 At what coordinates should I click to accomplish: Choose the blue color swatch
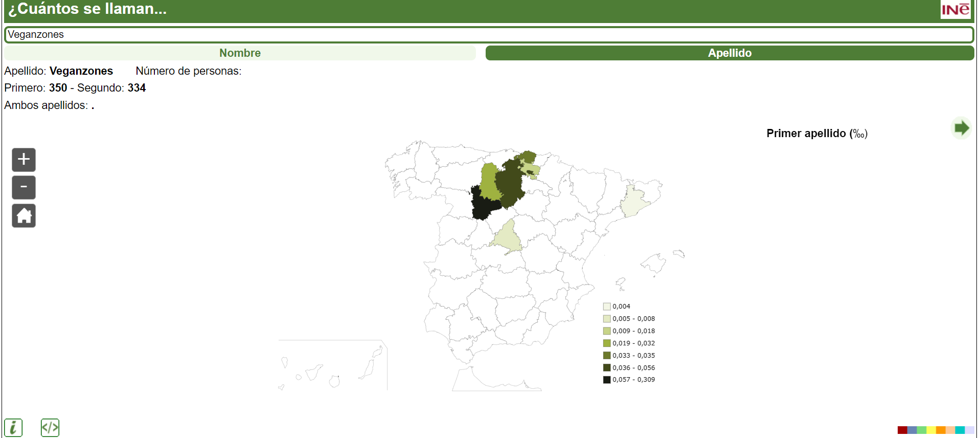coord(912,430)
